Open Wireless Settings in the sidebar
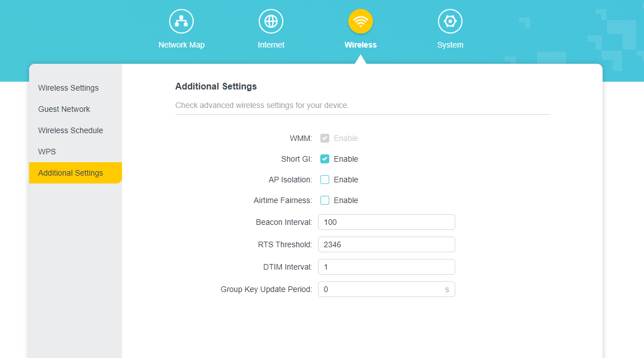Viewport: 644px width, 358px height. coord(68,88)
